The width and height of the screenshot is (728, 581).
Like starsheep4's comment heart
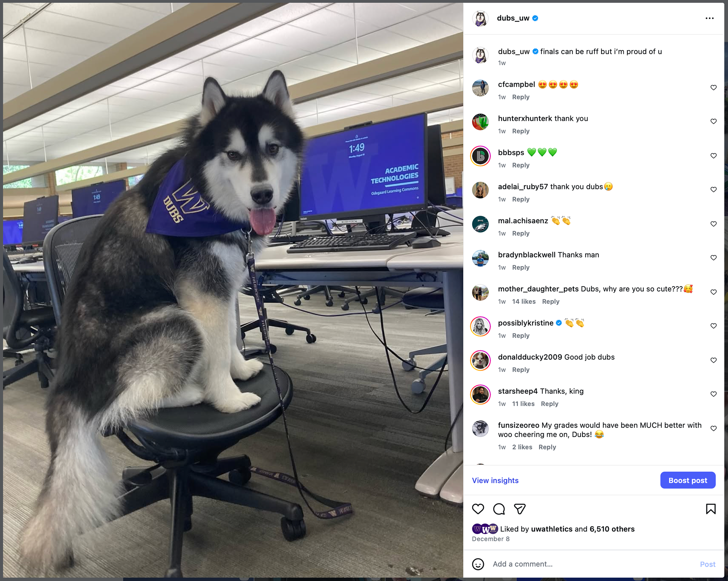click(x=714, y=394)
